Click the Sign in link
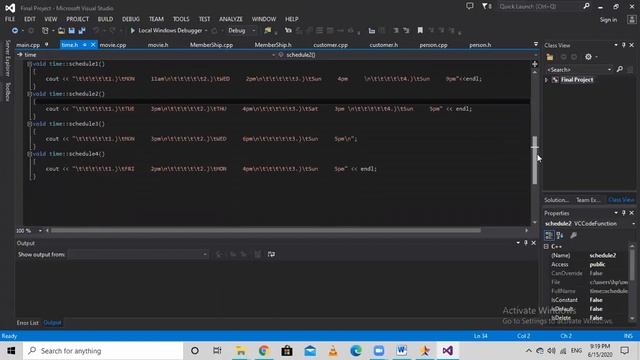 click(608, 20)
